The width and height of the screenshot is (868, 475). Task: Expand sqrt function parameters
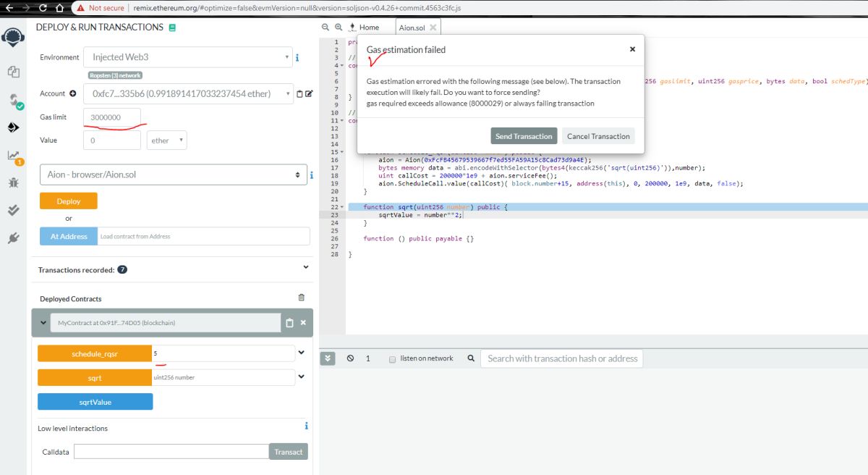(x=302, y=377)
